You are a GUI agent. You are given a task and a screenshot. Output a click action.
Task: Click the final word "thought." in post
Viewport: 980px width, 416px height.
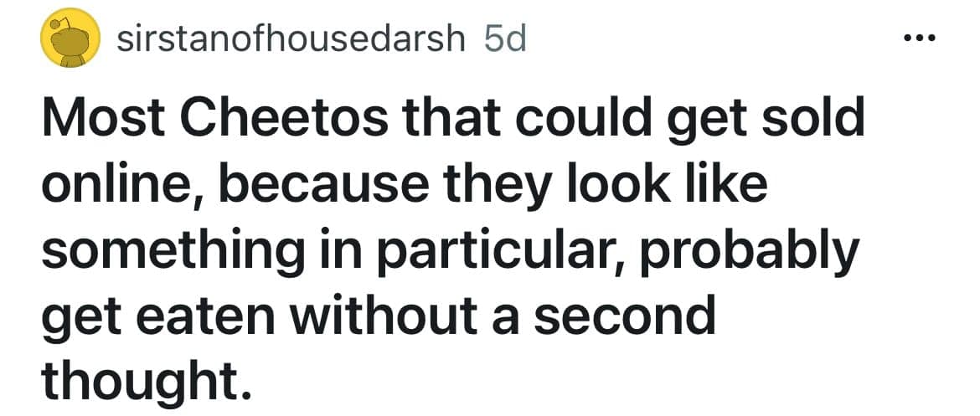coord(146,383)
